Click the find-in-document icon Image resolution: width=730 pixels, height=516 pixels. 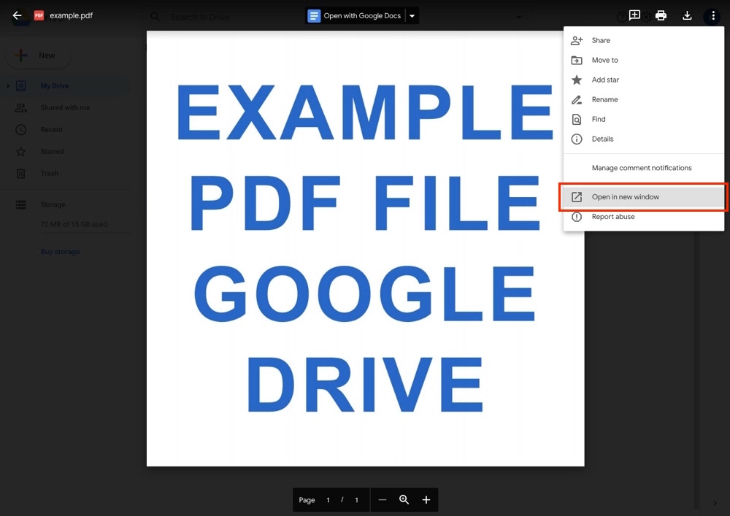pyautogui.click(x=576, y=119)
